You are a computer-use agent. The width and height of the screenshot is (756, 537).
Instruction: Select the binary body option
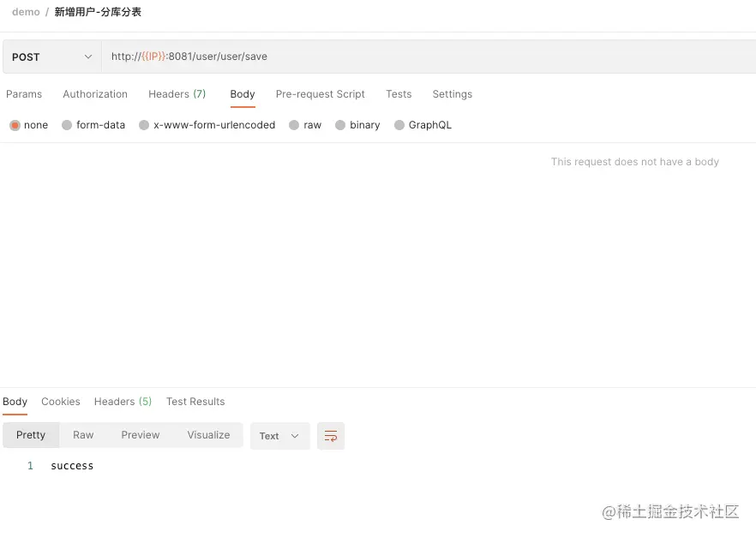click(x=340, y=125)
